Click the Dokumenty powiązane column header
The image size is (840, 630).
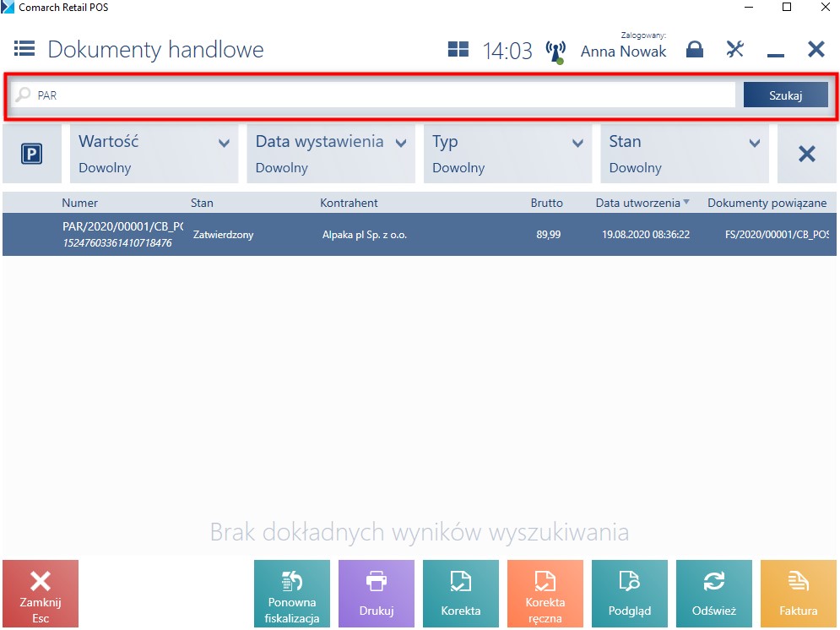coord(767,203)
